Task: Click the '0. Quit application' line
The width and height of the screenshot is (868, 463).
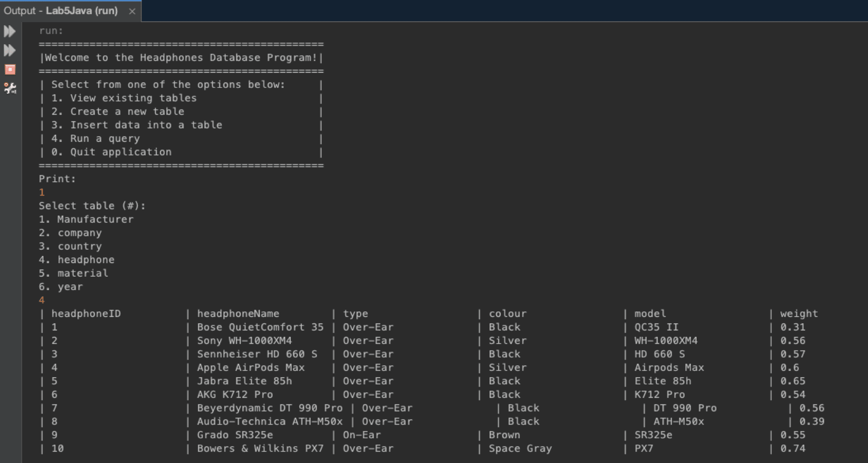Action: [x=111, y=152]
